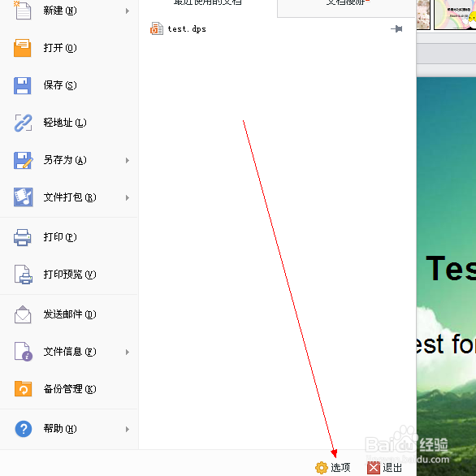Open recent file test.dps
Viewport: 476px width, 476px height.
276,29
